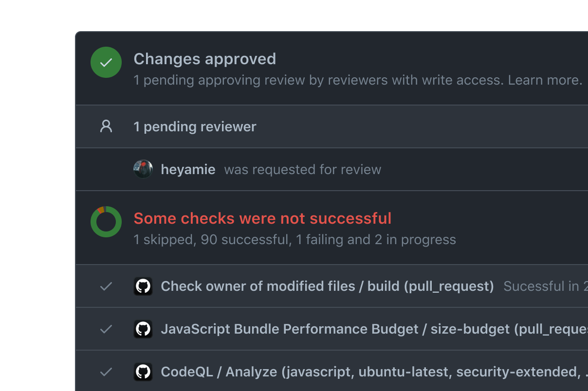
Task: Click the Some checks were not successful heading
Action: pyautogui.click(x=262, y=218)
